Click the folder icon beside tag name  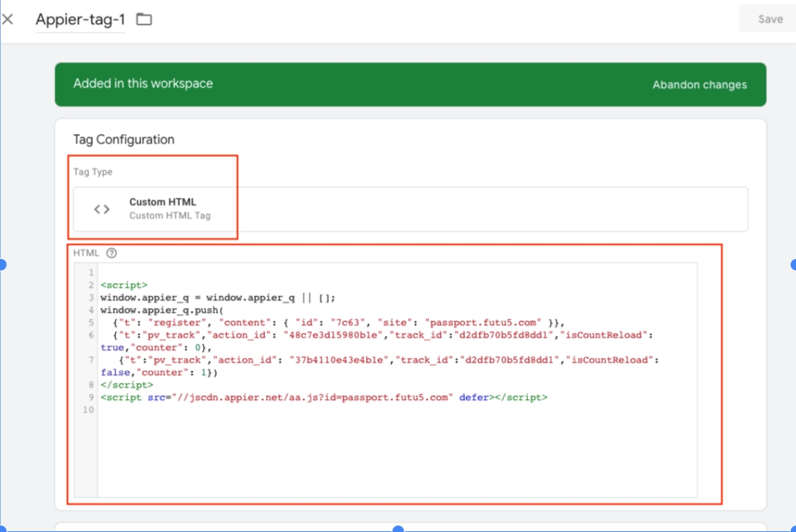(144, 19)
